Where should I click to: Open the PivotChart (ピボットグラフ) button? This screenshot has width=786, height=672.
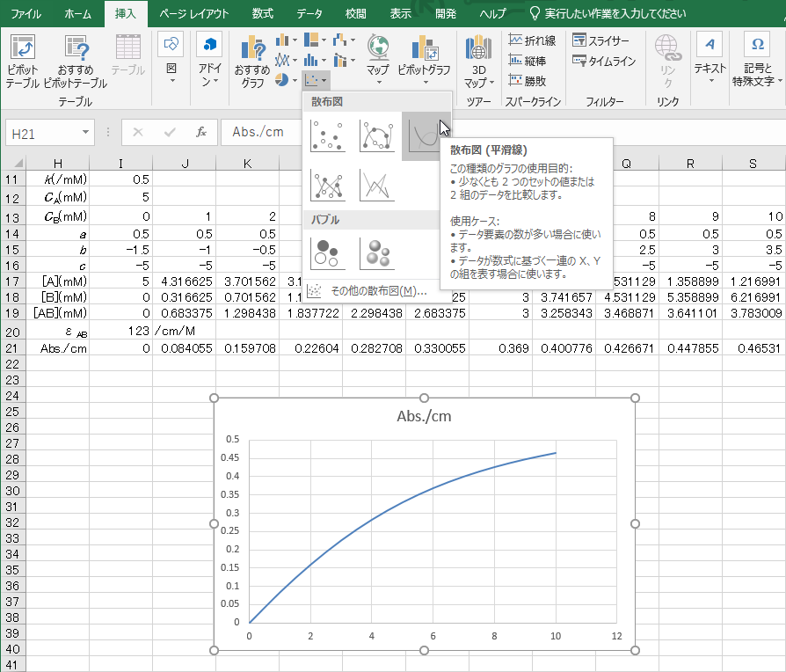[424, 59]
